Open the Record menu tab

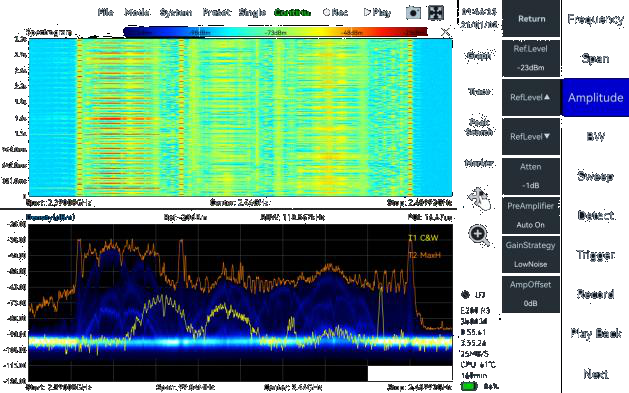coord(595,294)
